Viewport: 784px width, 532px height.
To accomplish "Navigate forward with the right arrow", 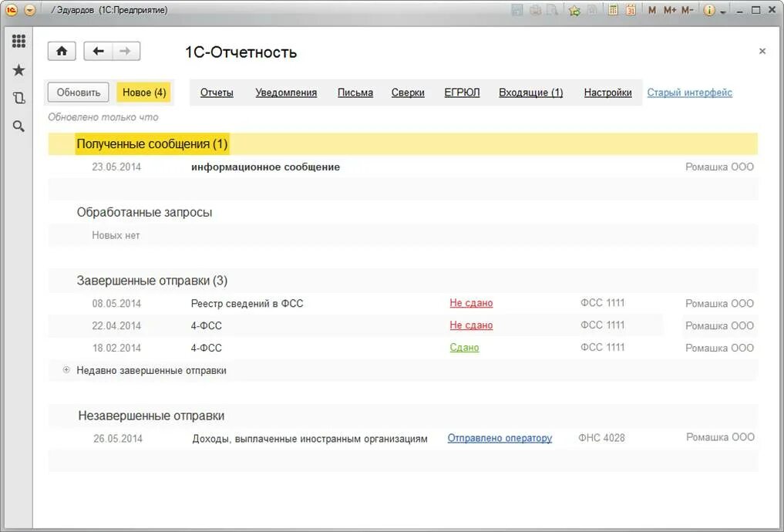I will pos(126,51).
